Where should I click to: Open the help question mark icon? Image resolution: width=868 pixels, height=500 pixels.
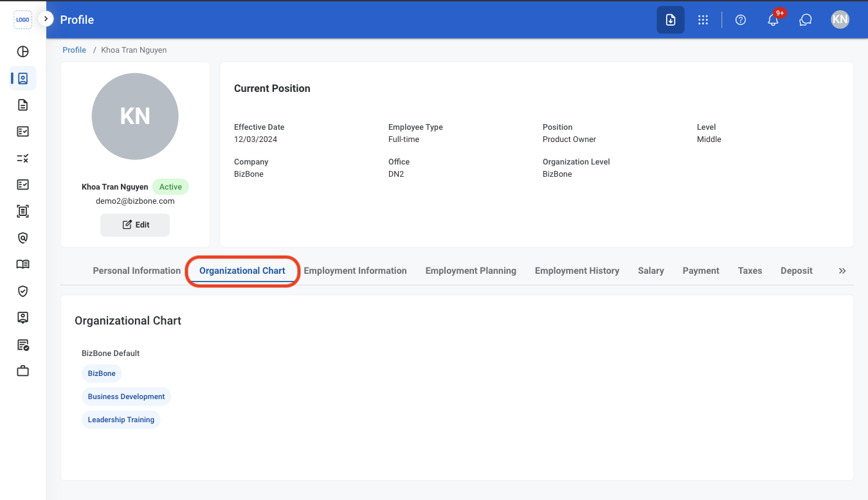pyautogui.click(x=741, y=20)
